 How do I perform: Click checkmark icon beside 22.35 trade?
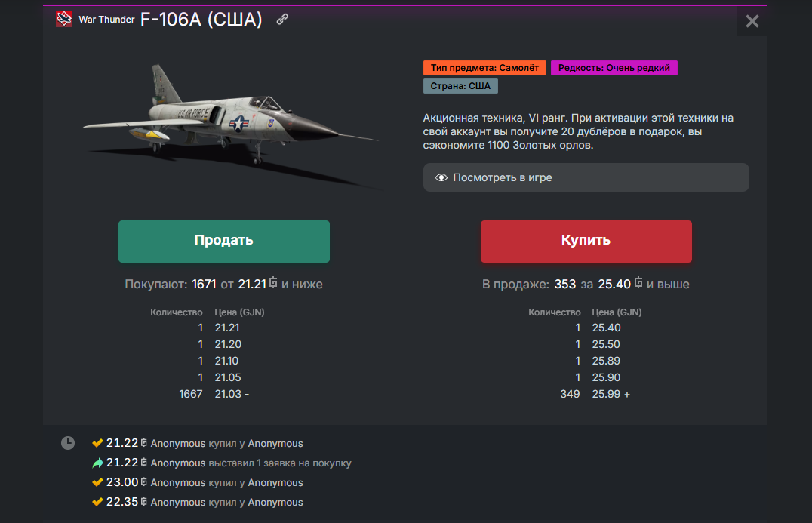(x=97, y=502)
